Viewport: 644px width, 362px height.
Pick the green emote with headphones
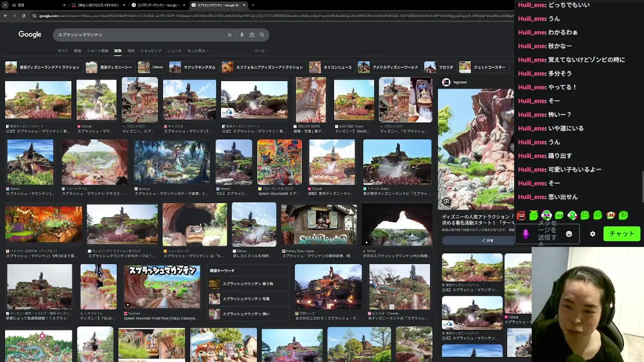tap(546, 215)
